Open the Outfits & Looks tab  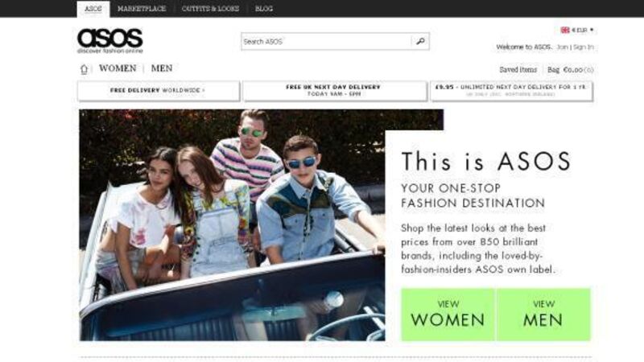click(210, 9)
